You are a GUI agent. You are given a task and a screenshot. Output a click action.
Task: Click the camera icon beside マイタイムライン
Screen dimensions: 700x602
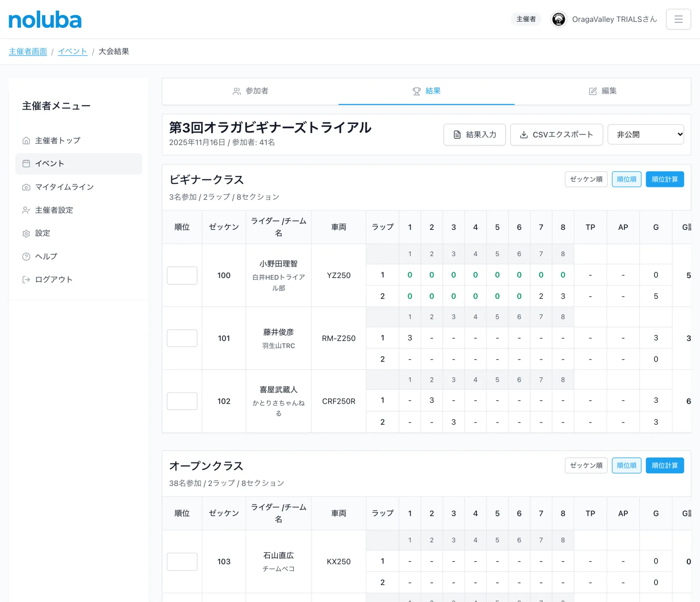point(26,187)
